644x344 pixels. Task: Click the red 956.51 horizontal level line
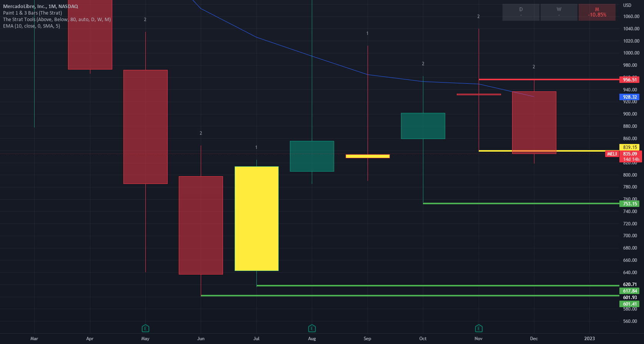coord(549,79)
